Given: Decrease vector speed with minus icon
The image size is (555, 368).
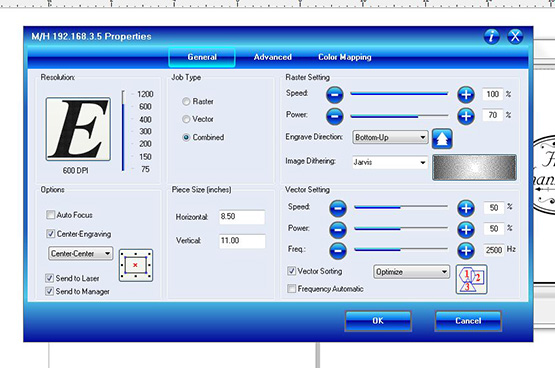Looking at the screenshot, I should (x=338, y=208).
